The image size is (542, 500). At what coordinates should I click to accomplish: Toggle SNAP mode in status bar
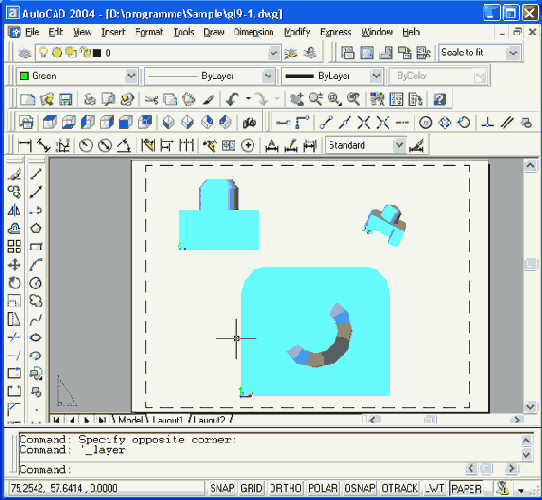click(222, 488)
